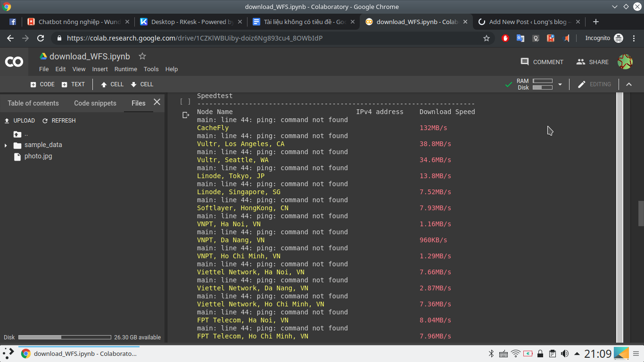This screenshot has height=362, width=644.
Task: Switch to Code snippets tab
Action: 95,103
